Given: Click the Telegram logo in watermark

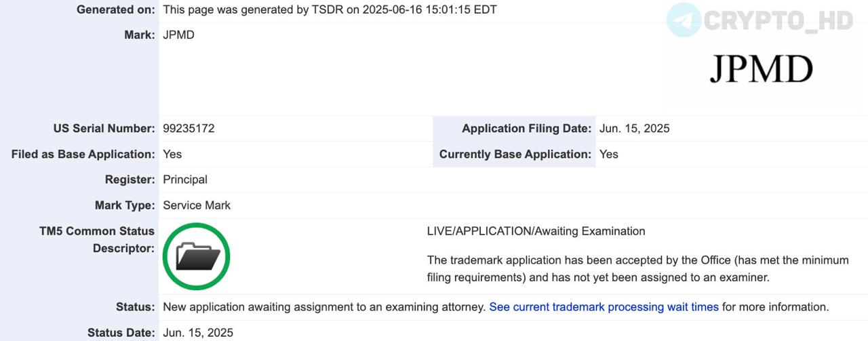Looking at the screenshot, I should pyautogui.click(x=684, y=20).
